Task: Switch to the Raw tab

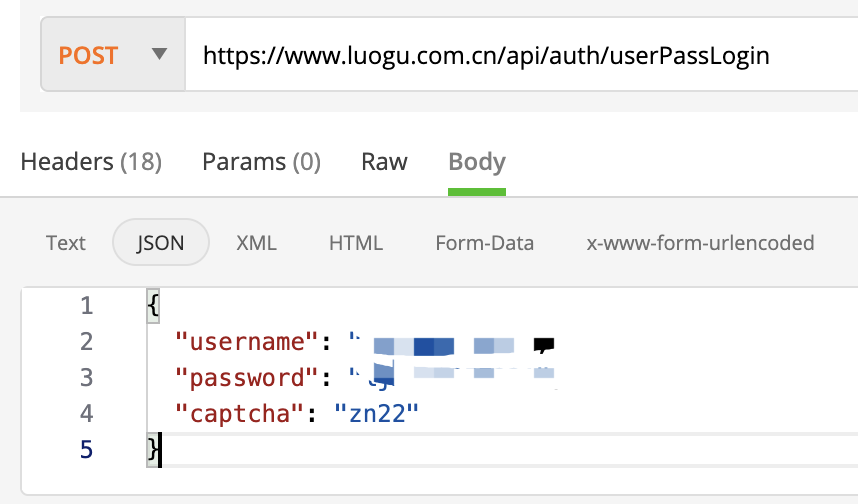Action: click(x=384, y=162)
